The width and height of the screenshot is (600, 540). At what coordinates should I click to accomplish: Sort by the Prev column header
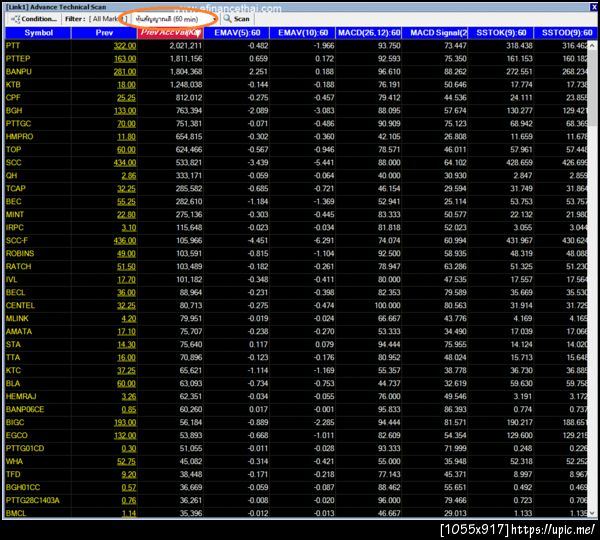(104, 33)
